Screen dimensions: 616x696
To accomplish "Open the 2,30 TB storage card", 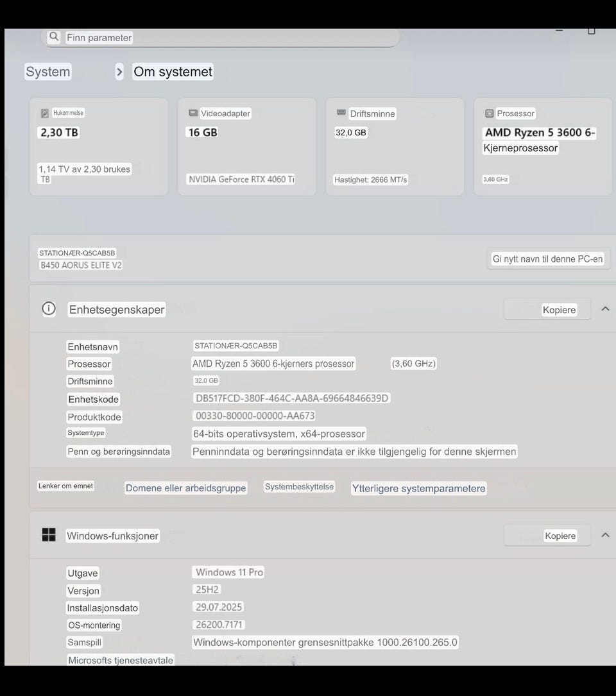I will 99,146.
